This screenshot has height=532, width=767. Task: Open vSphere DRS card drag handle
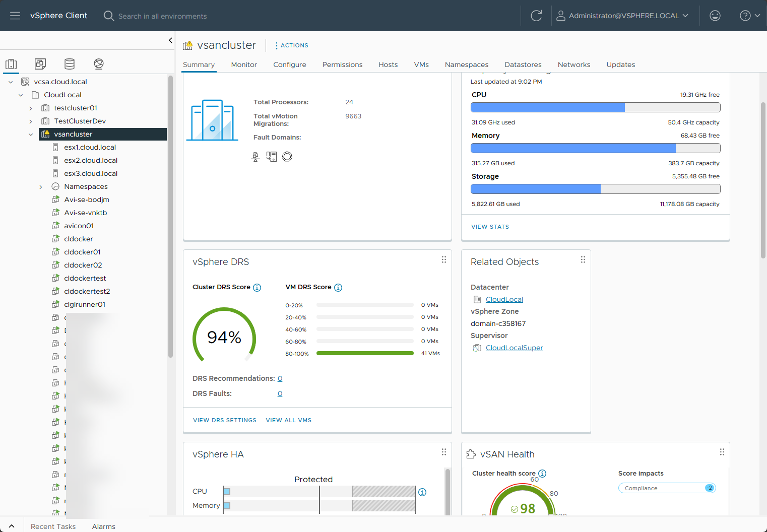444,260
